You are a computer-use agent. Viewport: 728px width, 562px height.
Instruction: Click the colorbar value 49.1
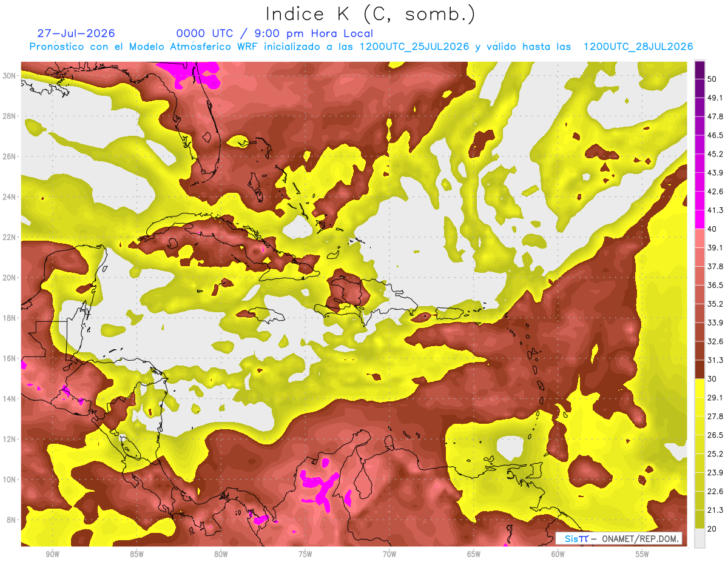715,97
